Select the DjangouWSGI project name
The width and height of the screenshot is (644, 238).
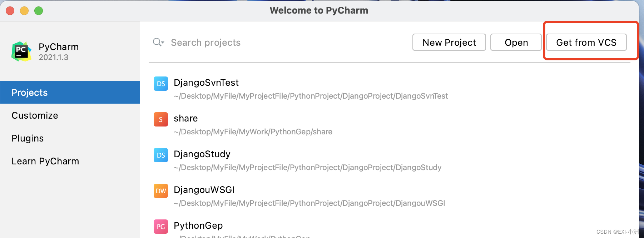(x=204, y=190)
